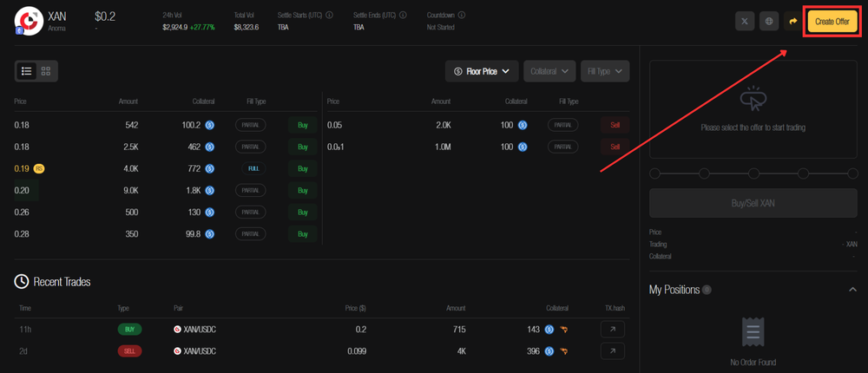Click USDC icon next to collateral 772

click(x=210, y=168)
